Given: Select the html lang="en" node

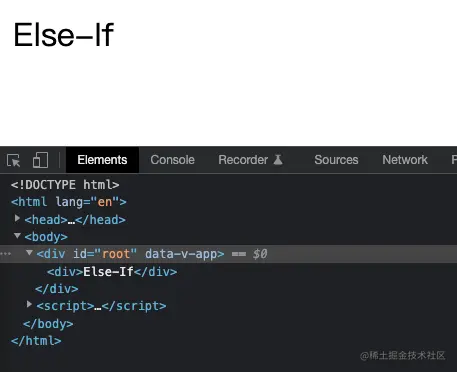Looking at the screenshot, I should point(69,202).
